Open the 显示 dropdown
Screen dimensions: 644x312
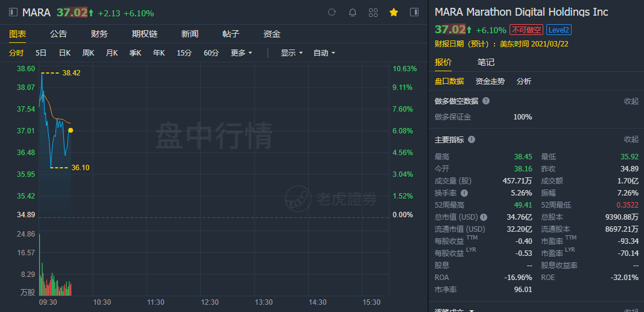292,53
